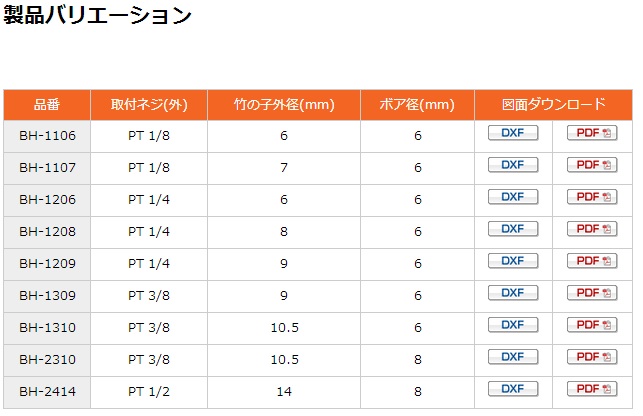Download PDF drawing for BH-2414
643x416 pixels.
click(592, 389)
